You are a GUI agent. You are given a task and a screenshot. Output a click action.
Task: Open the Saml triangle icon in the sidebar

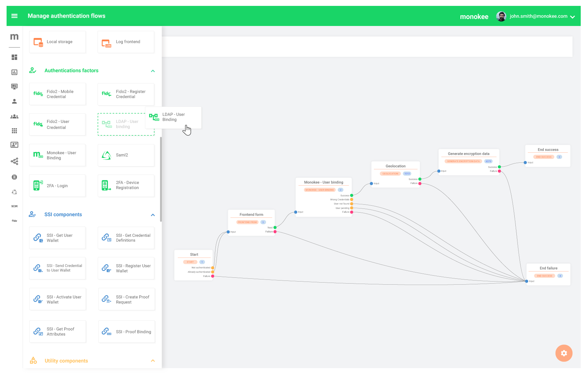[x=15, y=192]
